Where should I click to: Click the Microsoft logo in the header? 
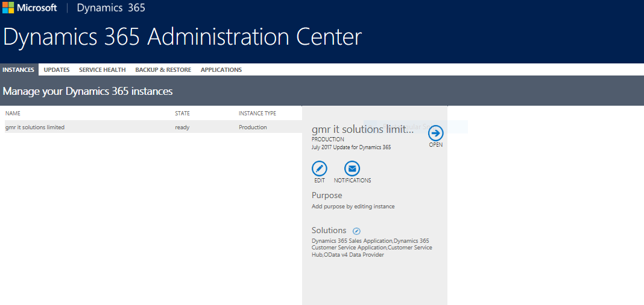(x=30, y=8)
